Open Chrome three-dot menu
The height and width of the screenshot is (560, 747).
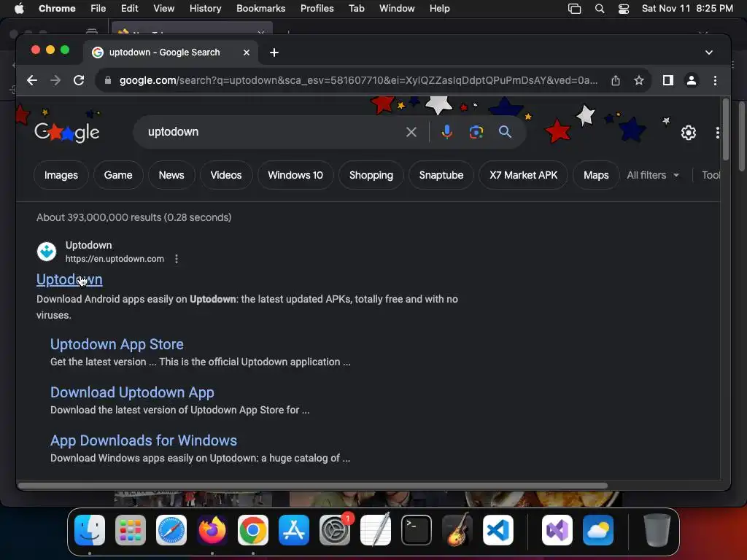pyautogui.click(x=715, y=80)
